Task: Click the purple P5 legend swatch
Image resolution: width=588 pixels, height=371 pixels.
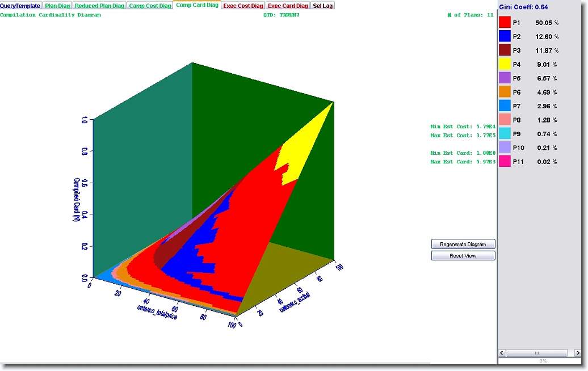Action: pyautogui.click(x=505, y=78)
